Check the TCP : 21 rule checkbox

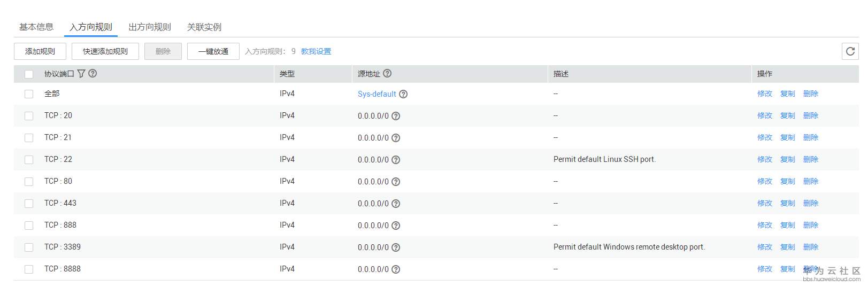[x=29, y=138]
